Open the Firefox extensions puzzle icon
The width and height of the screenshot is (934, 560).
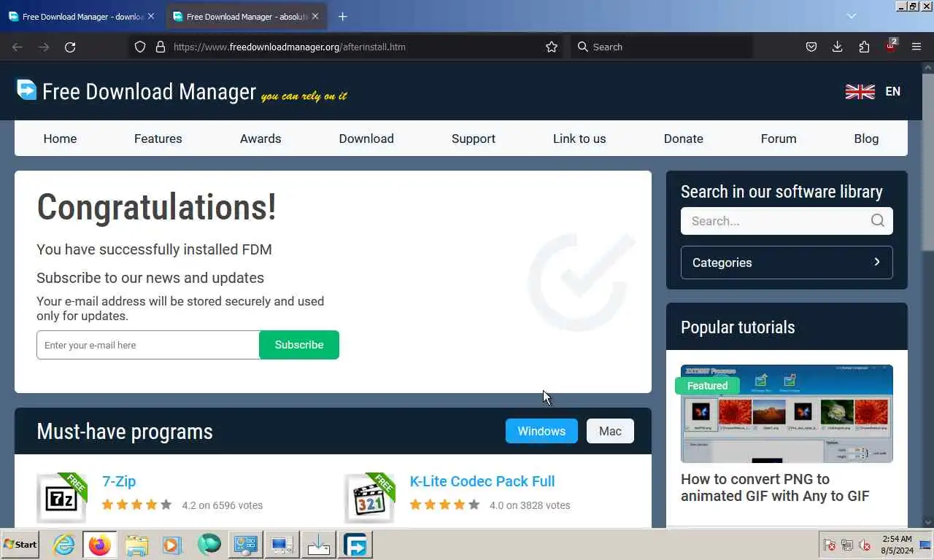coord(864,47)
